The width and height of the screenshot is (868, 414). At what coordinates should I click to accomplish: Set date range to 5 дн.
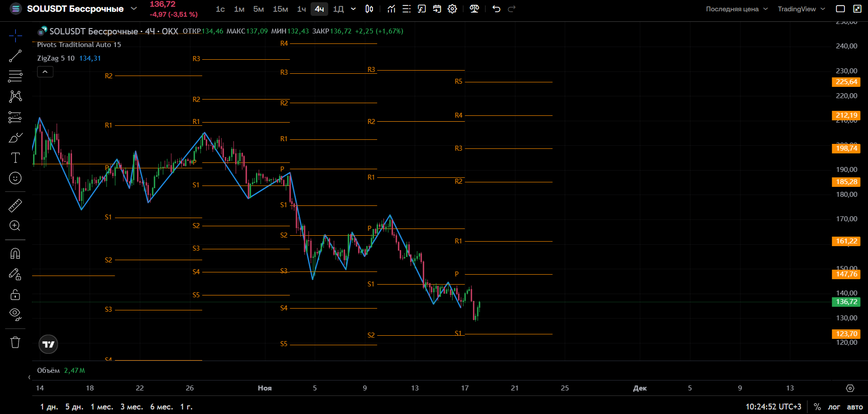[74, 407]
